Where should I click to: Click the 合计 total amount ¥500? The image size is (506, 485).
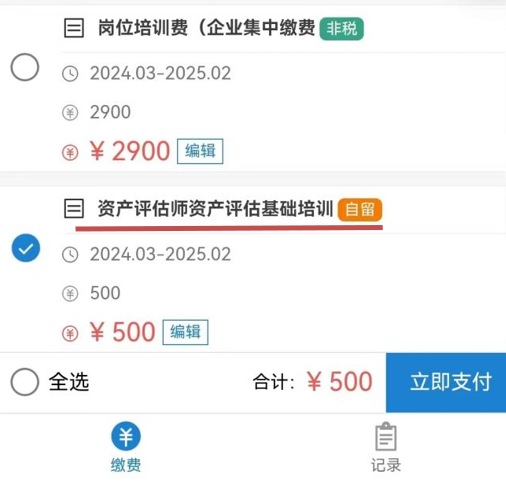(339, 382)
